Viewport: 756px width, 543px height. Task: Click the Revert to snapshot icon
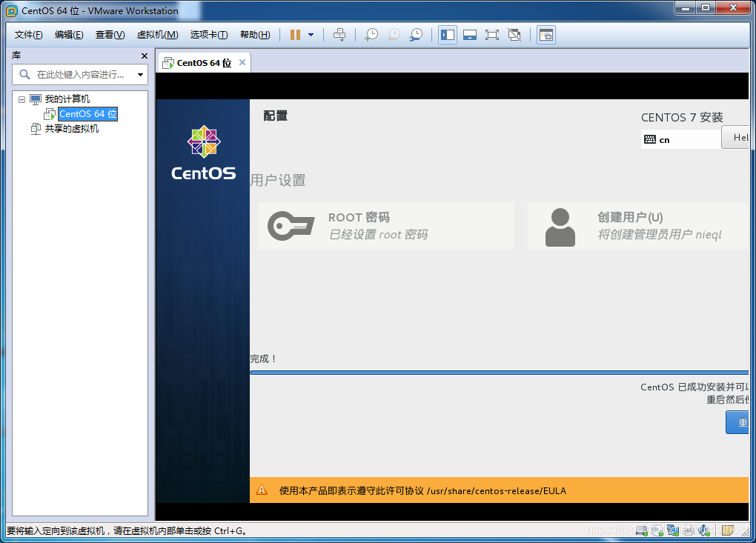click(394, 35)
